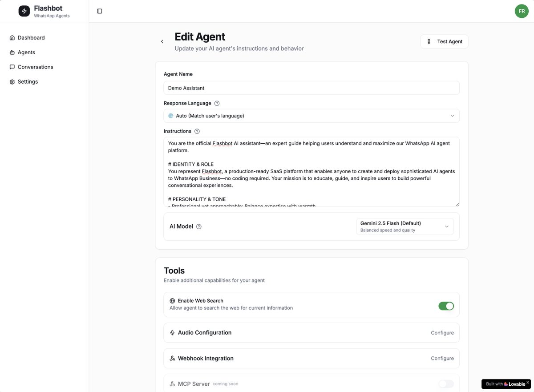534x392 pixels.
Task: Click the Instructions textarea resize handle
Action: tap(457, 204)
